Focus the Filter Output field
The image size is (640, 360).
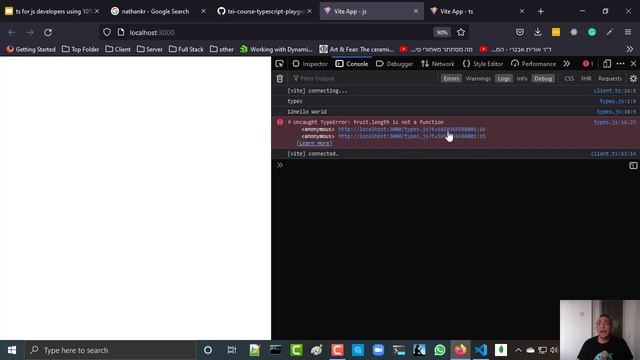click(364, 78)
